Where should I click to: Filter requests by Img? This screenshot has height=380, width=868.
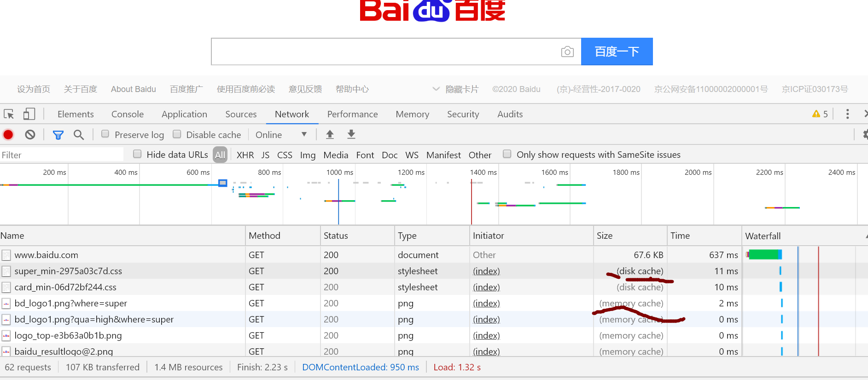pyautogui.click(x=308, y=155)
